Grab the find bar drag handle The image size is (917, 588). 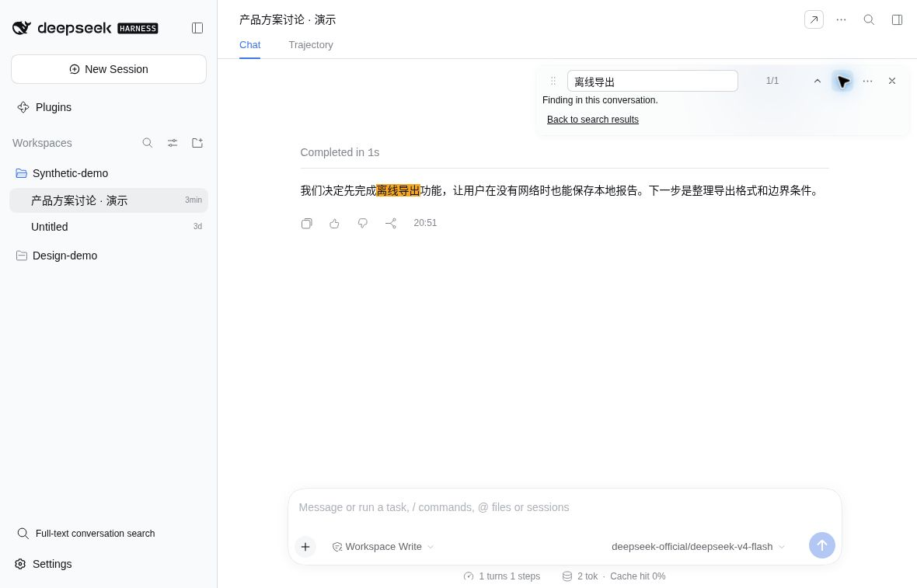[x=553, y=81]
